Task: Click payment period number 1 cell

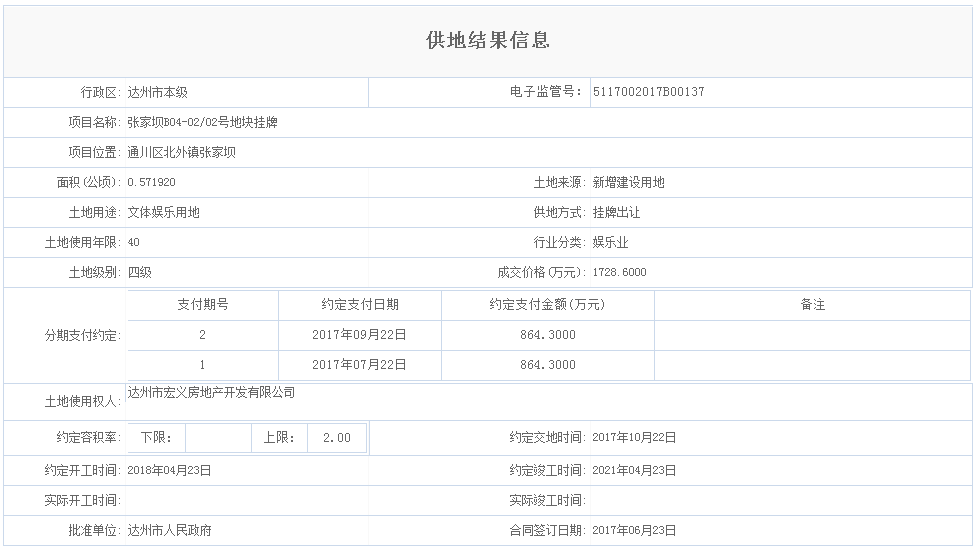Action: (203, 365)
